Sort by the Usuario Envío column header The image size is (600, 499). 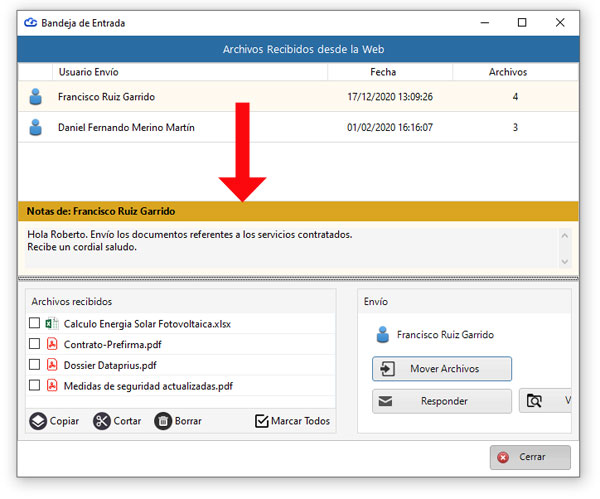point(190,72)
